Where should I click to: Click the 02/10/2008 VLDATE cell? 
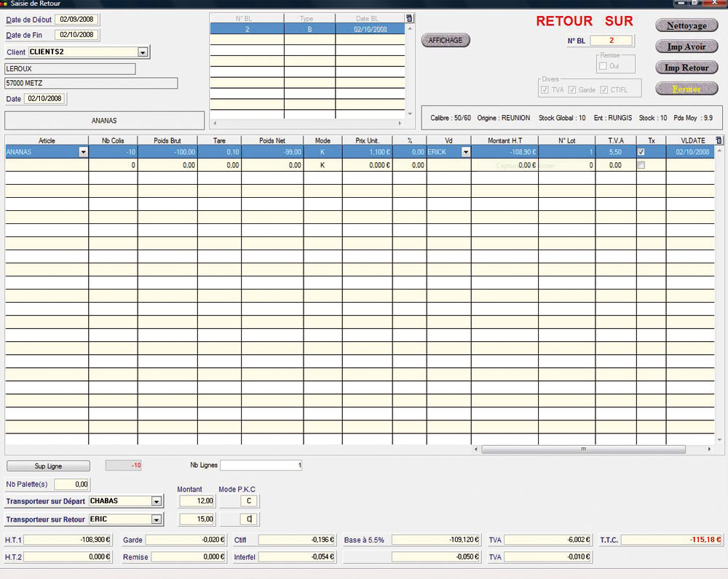pos(690,152)
